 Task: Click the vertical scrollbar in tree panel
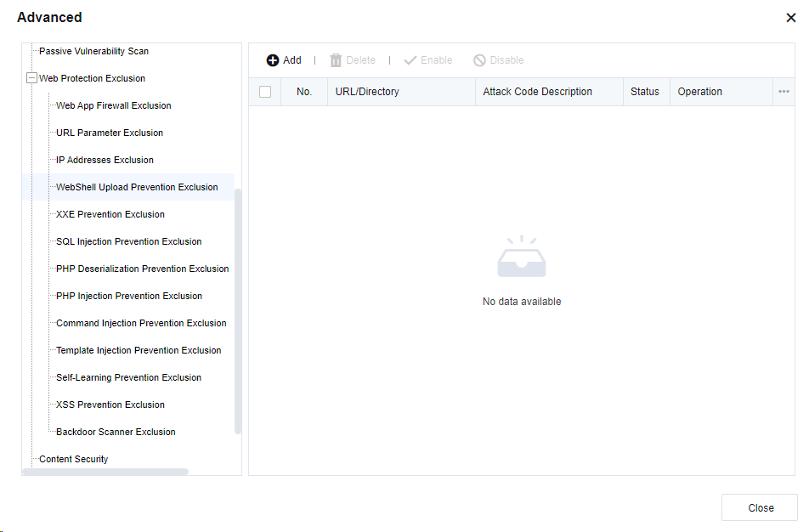(x=238, y=310)
